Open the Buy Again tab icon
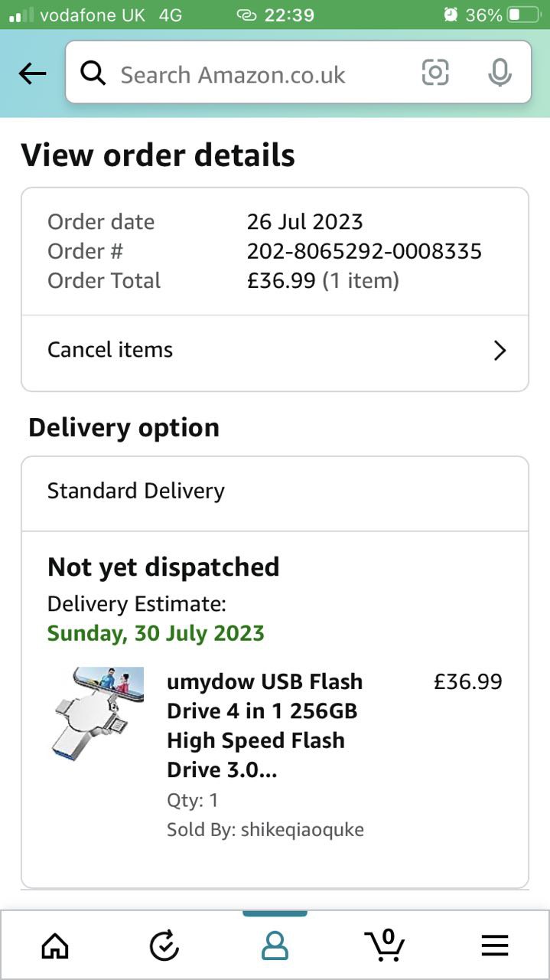 click(164, 947)
